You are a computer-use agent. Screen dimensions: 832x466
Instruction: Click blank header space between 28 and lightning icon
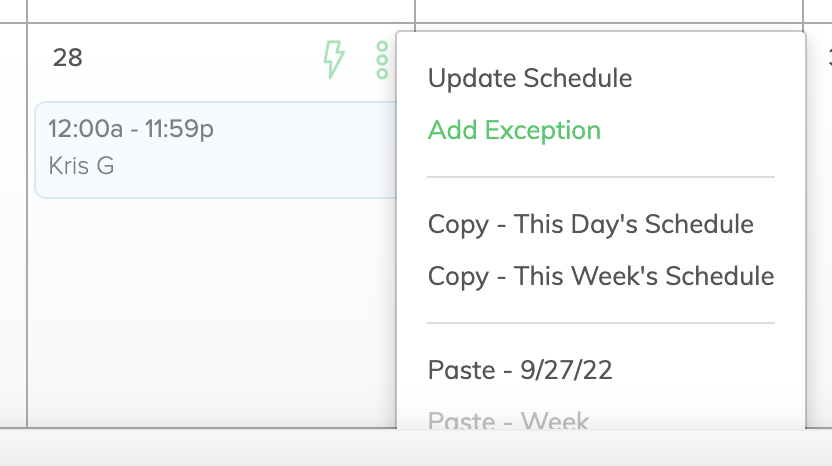point(202,58)
